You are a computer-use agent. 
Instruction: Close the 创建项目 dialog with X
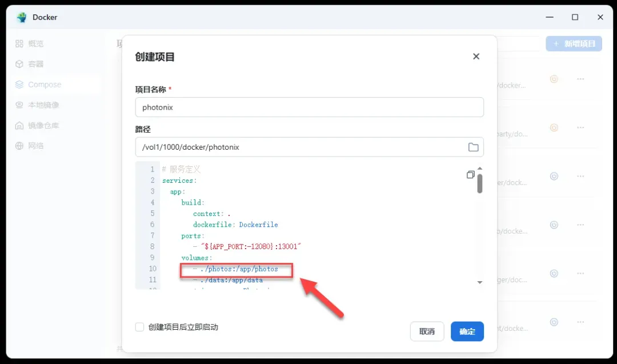tap(476, 56)
